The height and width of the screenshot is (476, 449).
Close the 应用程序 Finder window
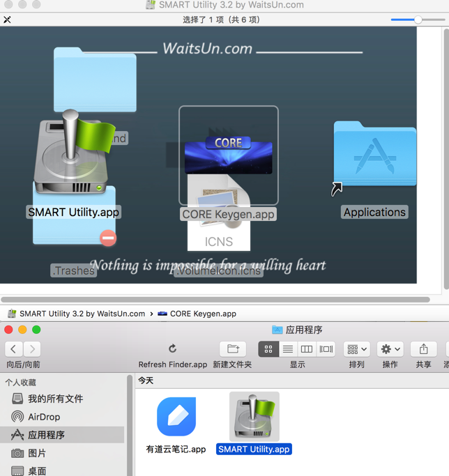[x=8, y=330]
